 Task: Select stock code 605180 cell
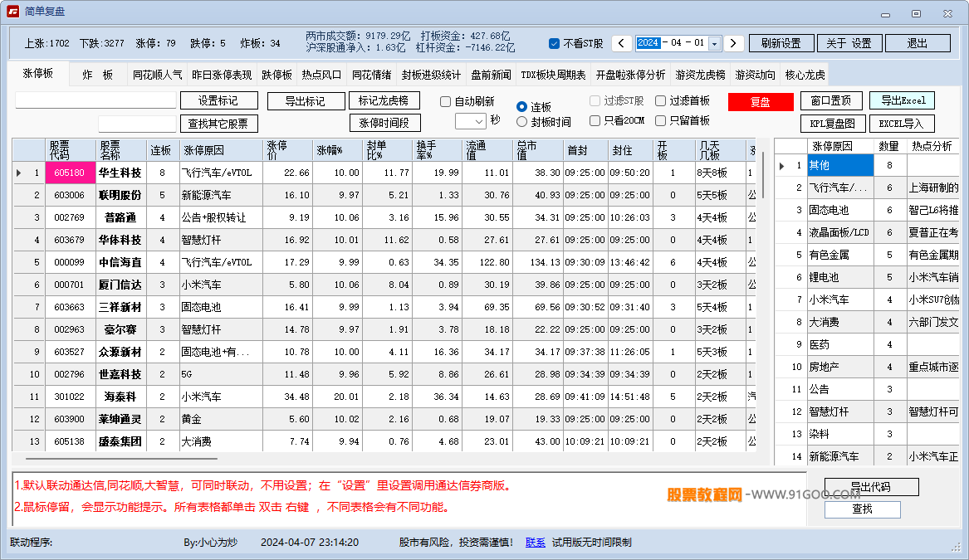[x=70, y=173]
